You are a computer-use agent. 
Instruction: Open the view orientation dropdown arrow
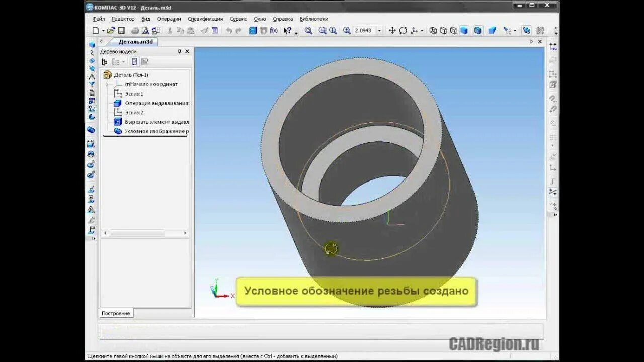pos(422,31)
